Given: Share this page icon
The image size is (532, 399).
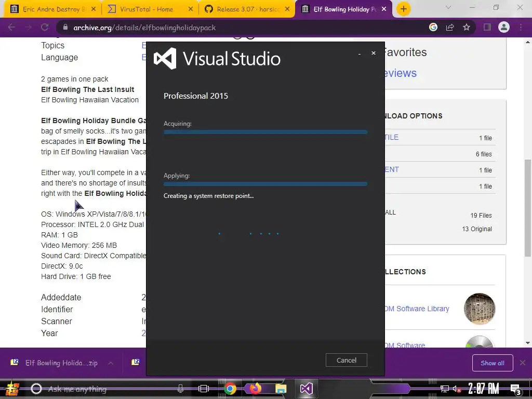Looking at the screenshot, I should [450, 27].
